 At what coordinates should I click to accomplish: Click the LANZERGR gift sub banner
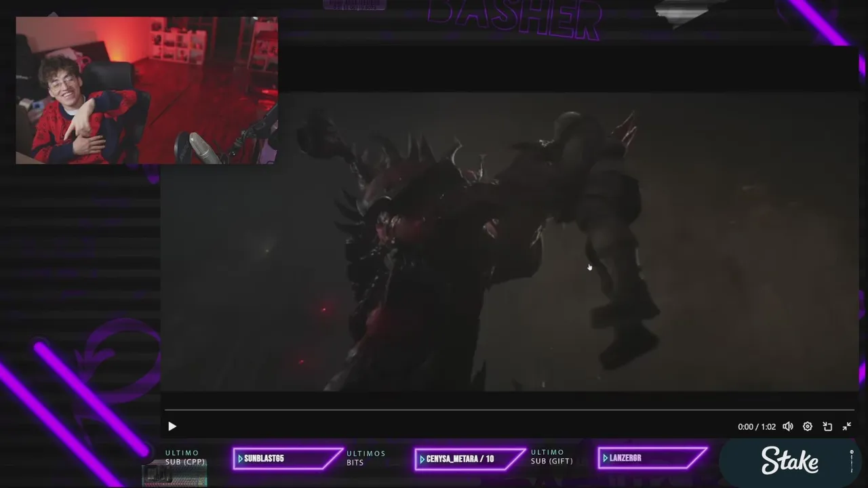click(x=652, y=458)
